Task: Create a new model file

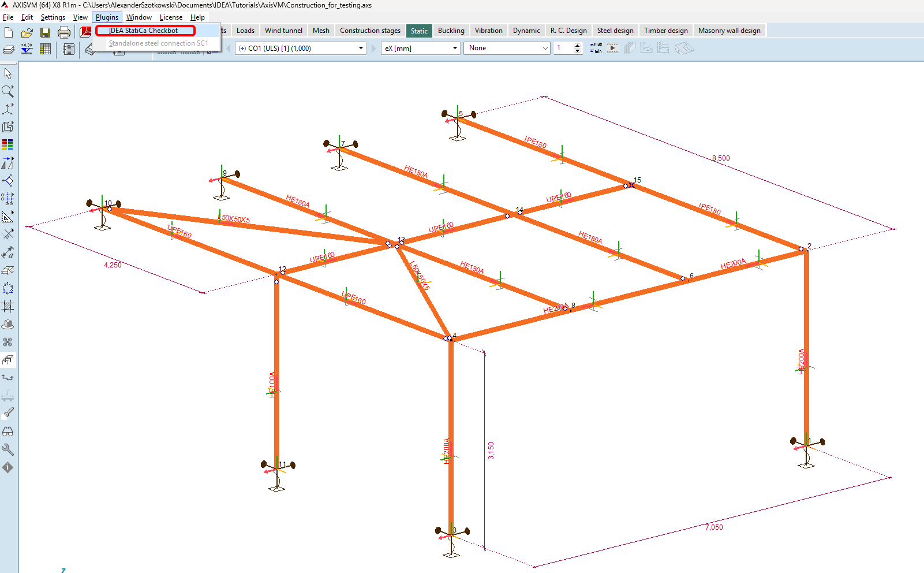Action: (x=9, y=32)
